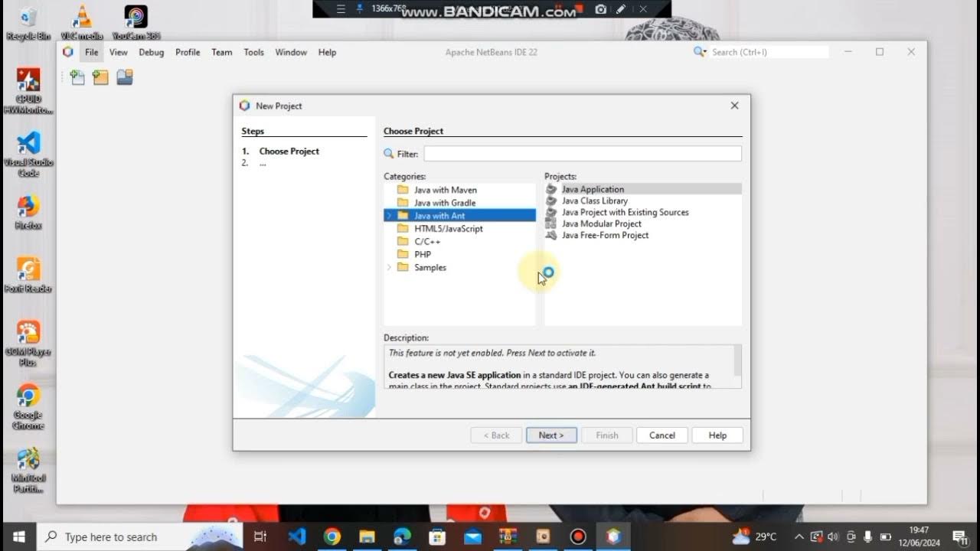Open File Explorer from taskbar
This screenshot has width=980, height=551.
367,536
